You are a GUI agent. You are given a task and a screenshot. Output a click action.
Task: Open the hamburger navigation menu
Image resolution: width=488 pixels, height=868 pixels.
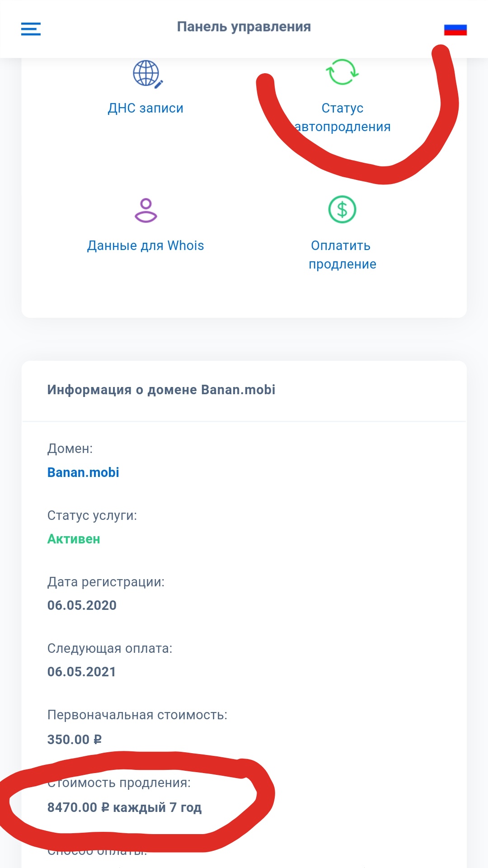31,29
